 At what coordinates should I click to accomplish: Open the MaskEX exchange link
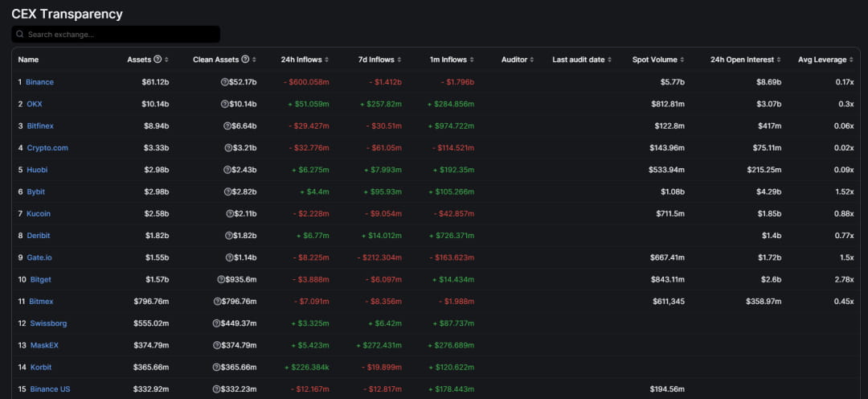(x=44, y=345)
